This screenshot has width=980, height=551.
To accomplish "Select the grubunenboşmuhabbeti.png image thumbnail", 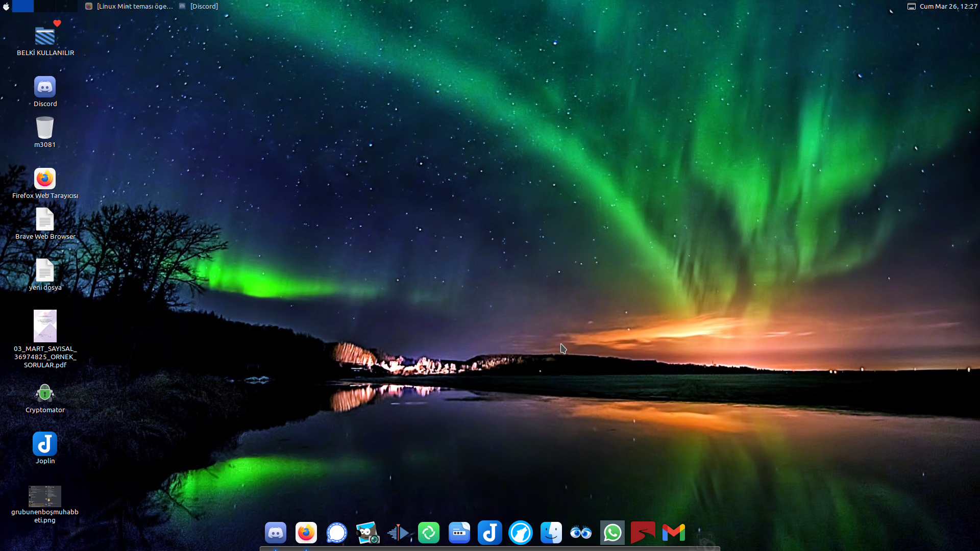I will coord(45,496).
